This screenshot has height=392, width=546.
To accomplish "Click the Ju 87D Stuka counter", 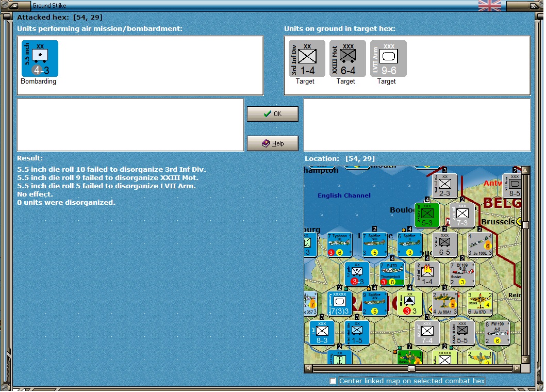I will (x=479, y=303).
